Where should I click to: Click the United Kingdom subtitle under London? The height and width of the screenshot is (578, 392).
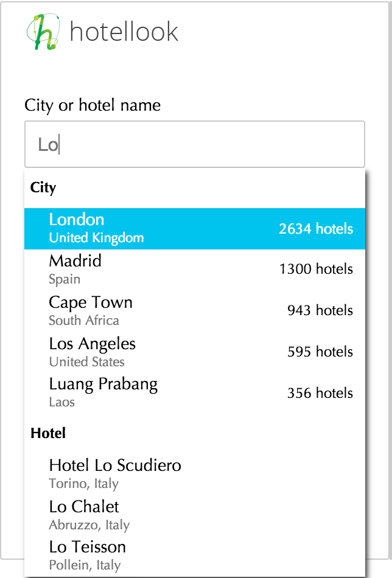click(96, 237)
